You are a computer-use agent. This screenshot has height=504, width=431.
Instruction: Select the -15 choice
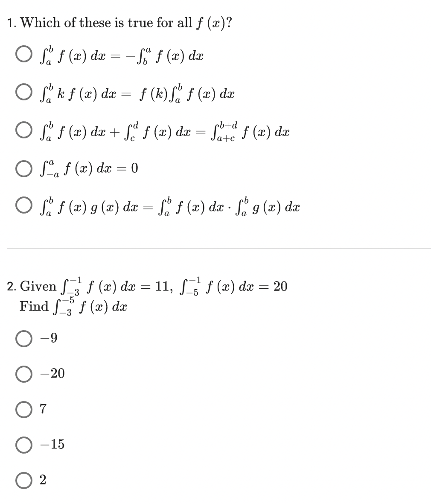(23, 444)
